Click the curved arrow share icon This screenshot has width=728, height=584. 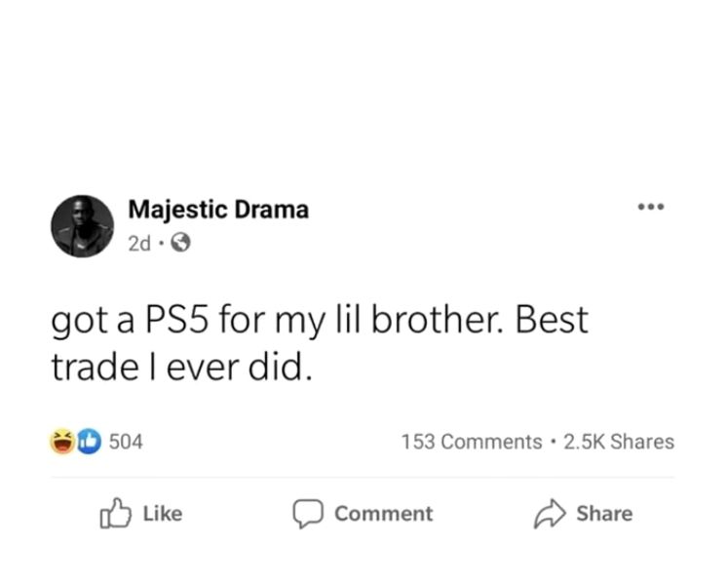pos(550,514)
